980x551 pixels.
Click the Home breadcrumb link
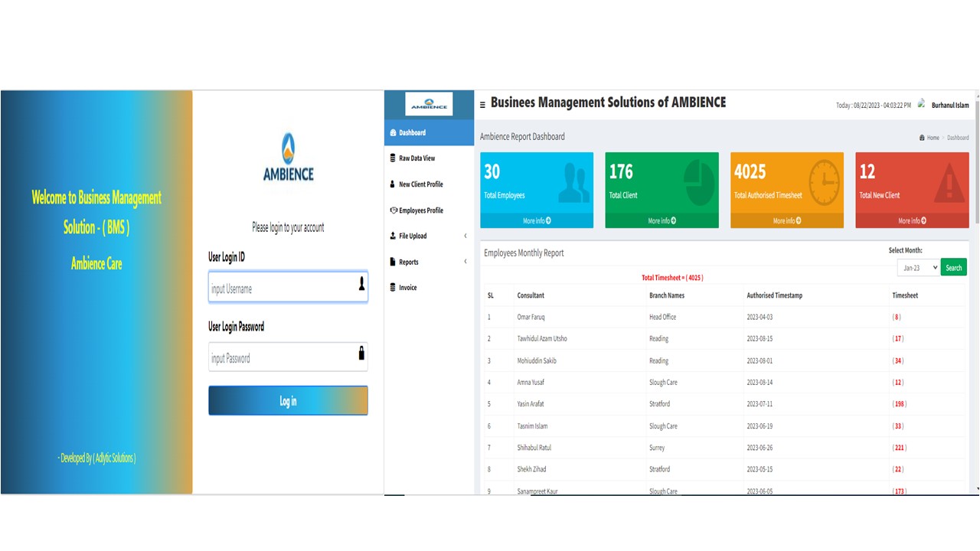point(932,138)
